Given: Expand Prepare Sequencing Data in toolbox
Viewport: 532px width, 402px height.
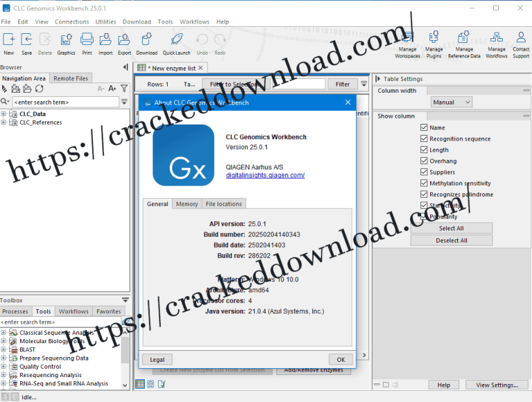Looking at the screenshot, I should point(3,358).
